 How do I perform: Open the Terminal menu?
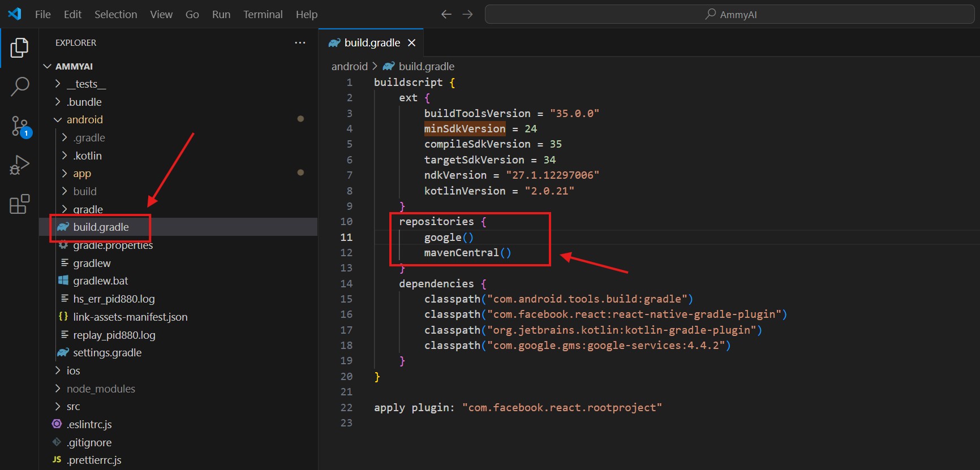[263, 14]
